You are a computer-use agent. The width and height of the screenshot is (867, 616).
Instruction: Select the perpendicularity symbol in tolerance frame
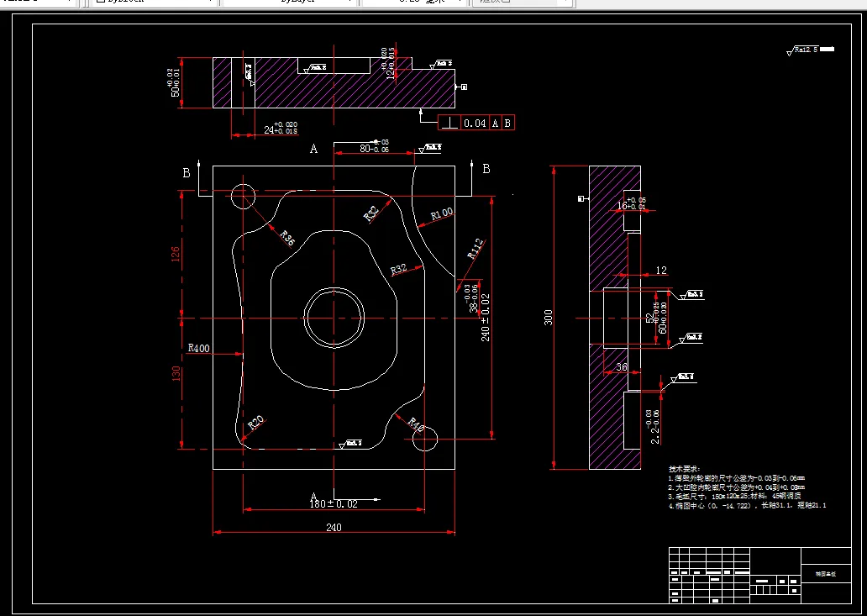[449, 124]
